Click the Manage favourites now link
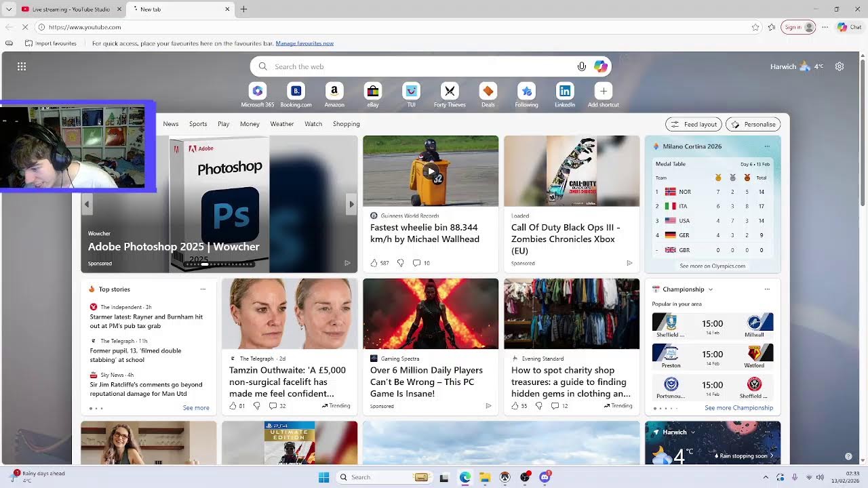Image resolution: width=868 pixels, height=488 pixels. coord(304,43)
